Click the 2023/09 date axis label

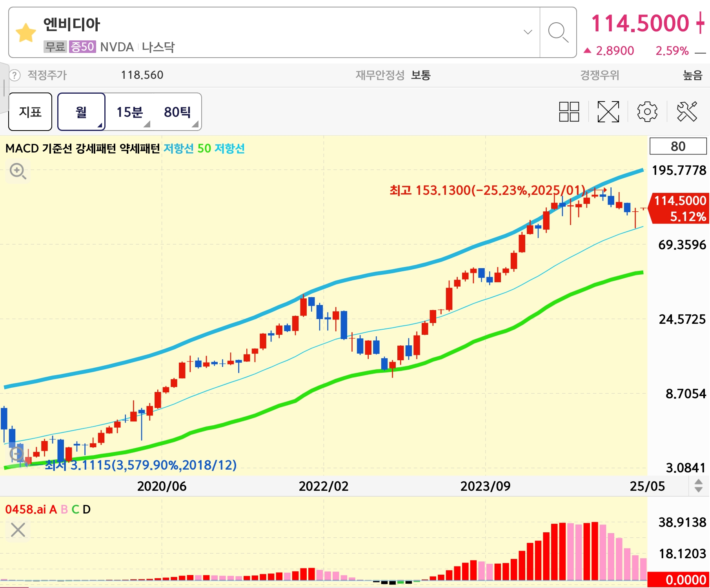pos(486,486)
